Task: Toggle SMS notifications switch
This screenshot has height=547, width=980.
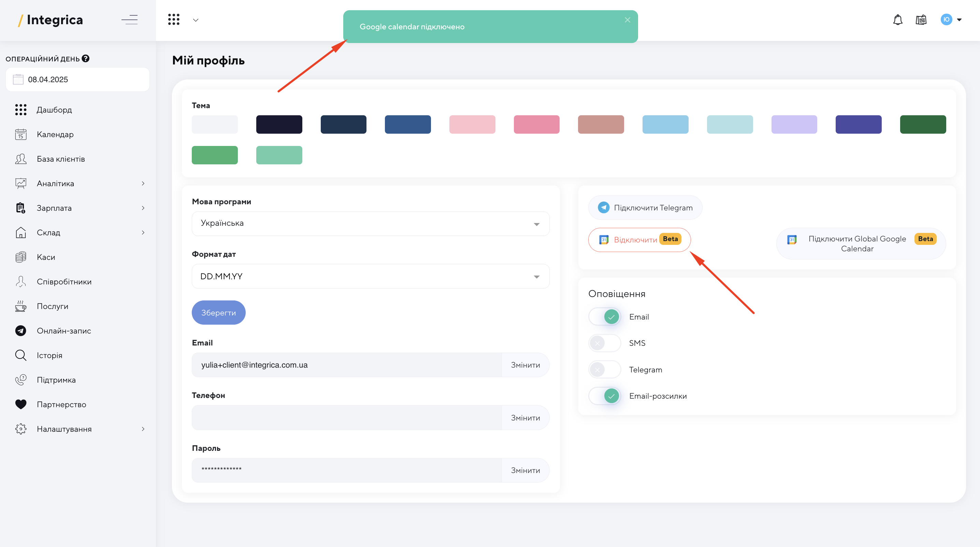Action: coord(605,343)
